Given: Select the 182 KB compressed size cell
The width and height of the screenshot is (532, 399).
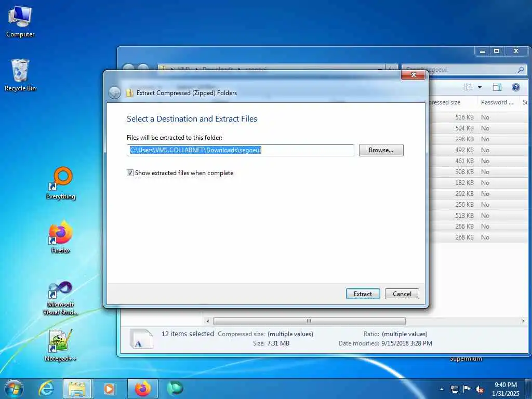Looking at the screenshot, I should tap(464, 182).
